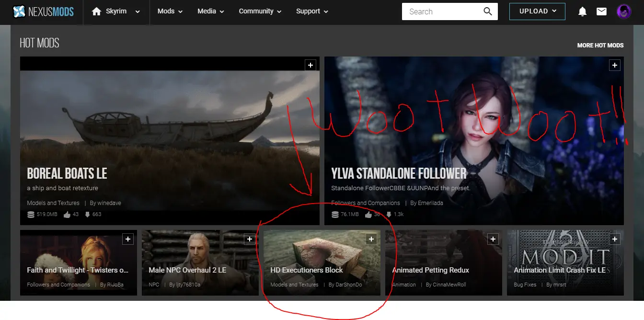This screenshot has height=320, width=644.
Task: Click the home icon beside Skyrim
Action: point(96,11)
